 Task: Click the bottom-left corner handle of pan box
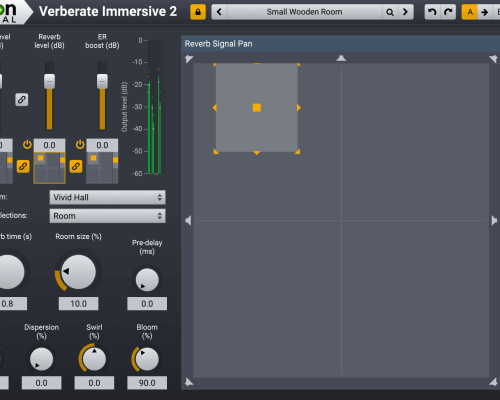click(216, 151)
